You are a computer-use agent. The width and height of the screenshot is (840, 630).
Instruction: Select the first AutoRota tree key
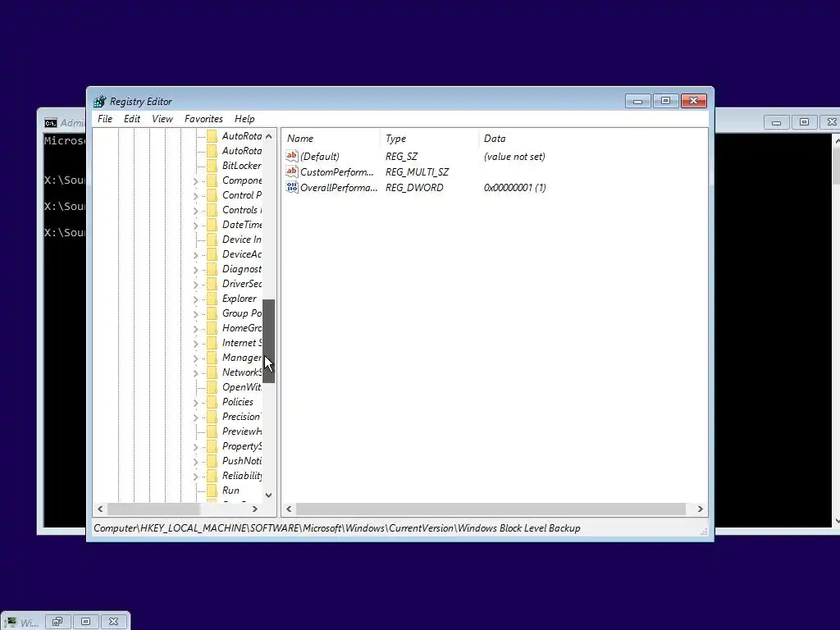tap(242, 136)
